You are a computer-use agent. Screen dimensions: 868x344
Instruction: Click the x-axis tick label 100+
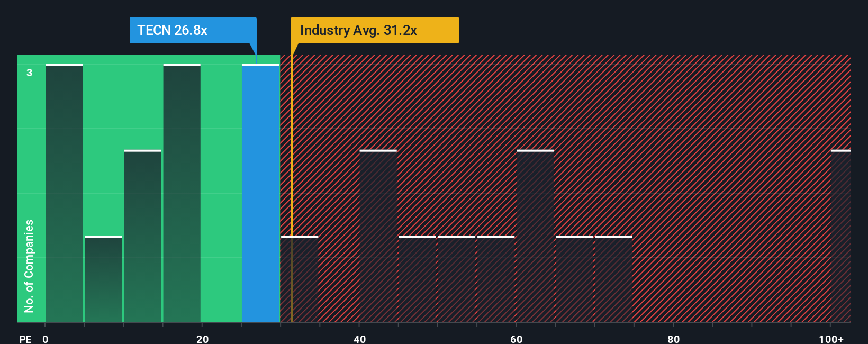(831, 339)
